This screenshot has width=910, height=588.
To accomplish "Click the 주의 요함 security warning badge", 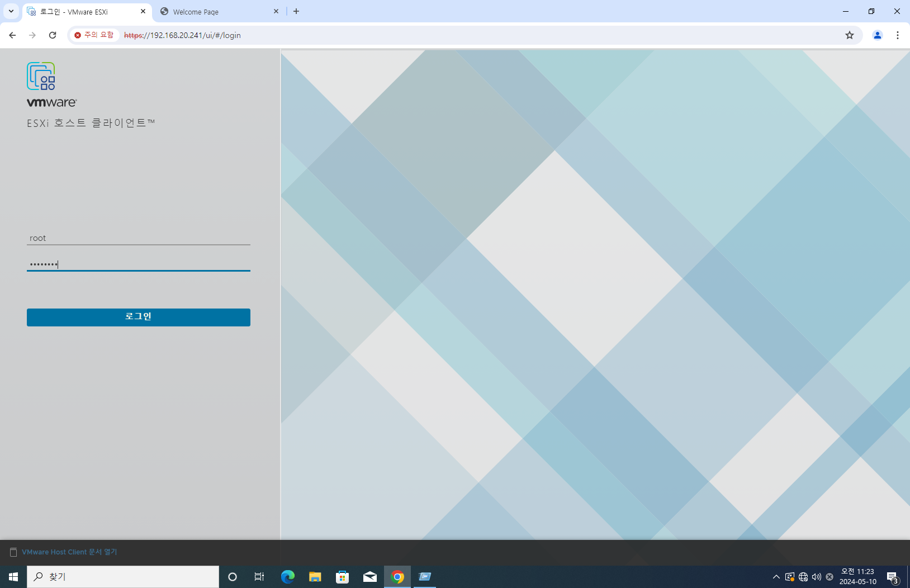I will pyautogui.click(x=94, y=35).
